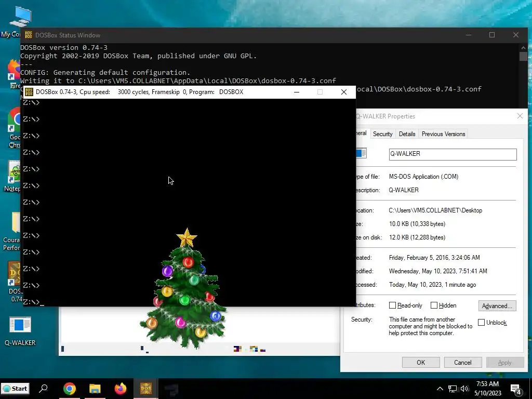Click the size on disk 12.0 KB value
Viewport: 532px width, 399px height.
point(417,237)
